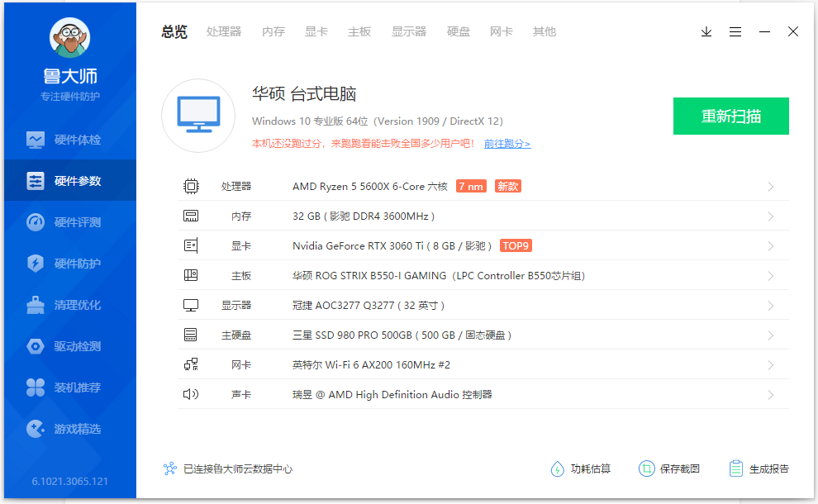Expand the 声卡 row chevron
818x504 pixels.
pos(771,395)
